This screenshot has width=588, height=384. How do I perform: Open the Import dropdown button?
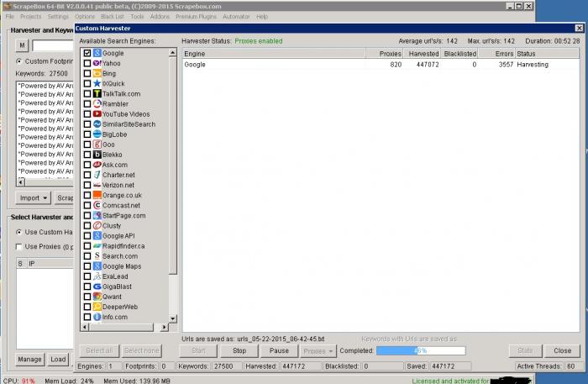[x=33, y=197]
